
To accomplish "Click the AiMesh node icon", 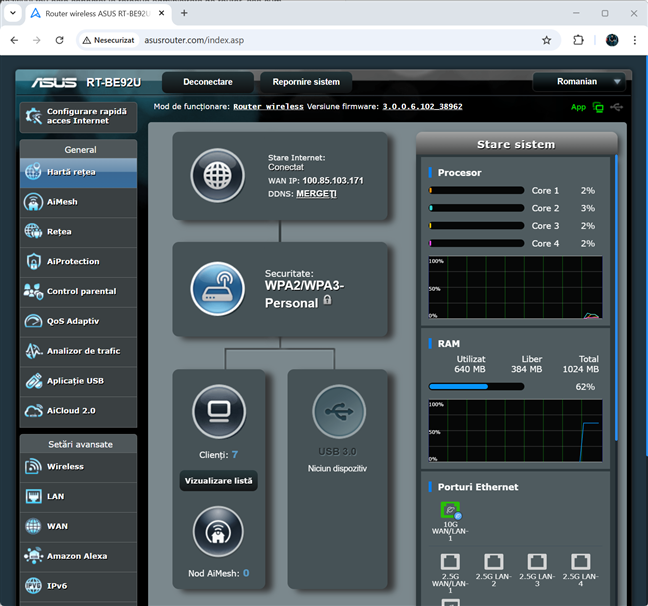I will [x=218, y=532].
